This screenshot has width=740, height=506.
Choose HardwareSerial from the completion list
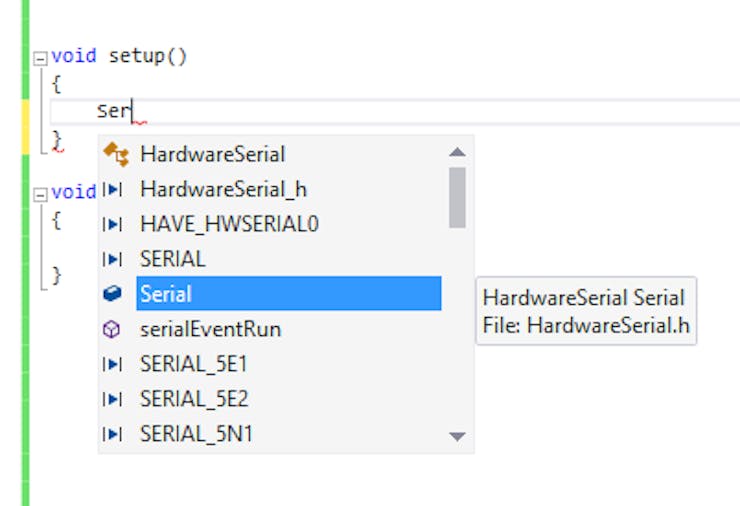tap(212, 154)
